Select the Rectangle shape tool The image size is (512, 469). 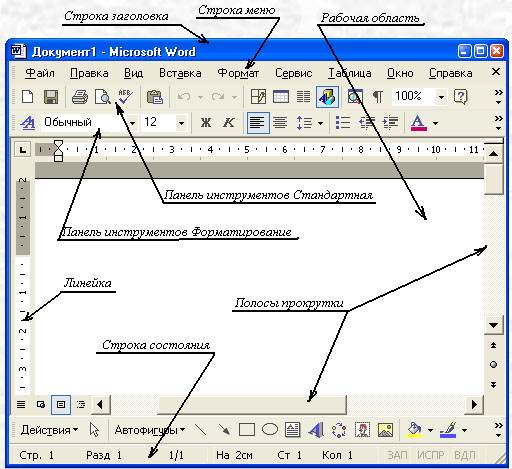247,430
